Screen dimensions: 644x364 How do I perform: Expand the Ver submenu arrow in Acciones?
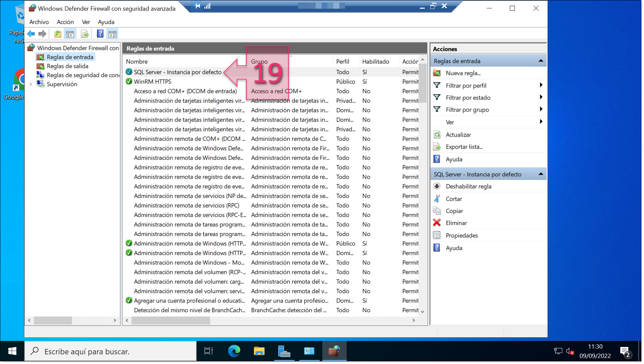[x=541, y=122]
